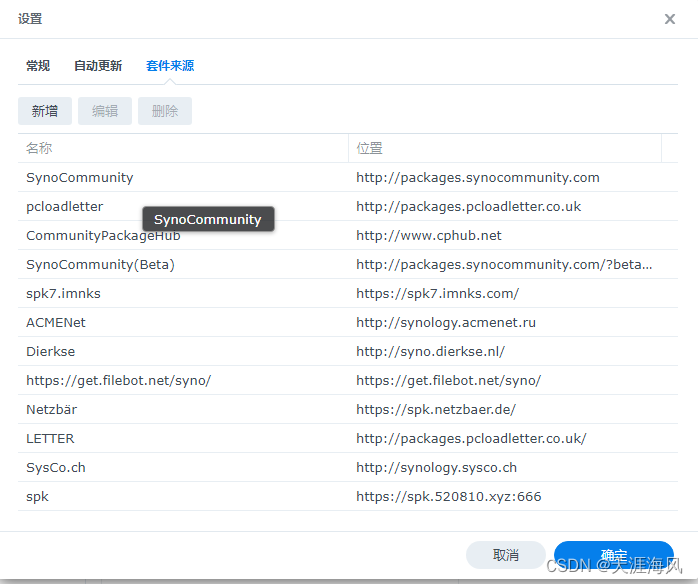Select the pcloadletter name entry

(x=65, y=207)
